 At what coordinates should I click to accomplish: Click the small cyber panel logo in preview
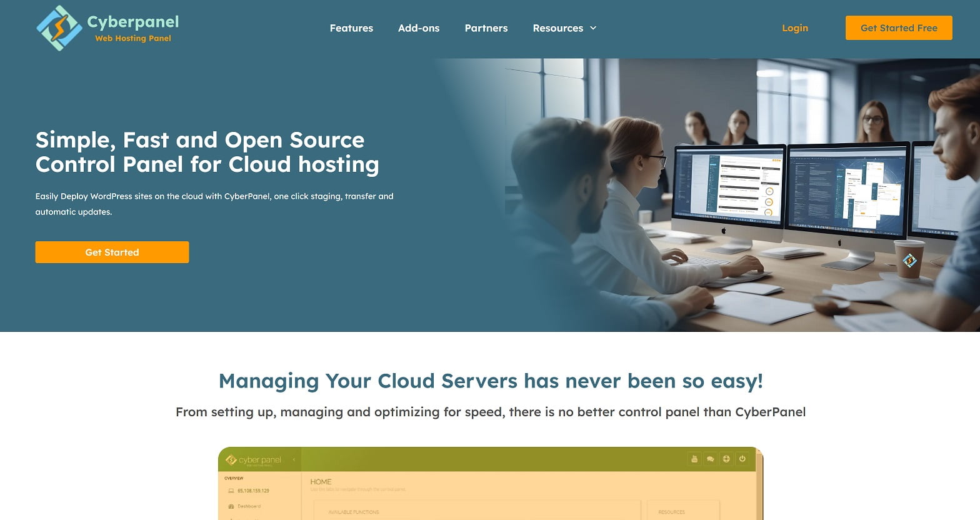point(231,460)
